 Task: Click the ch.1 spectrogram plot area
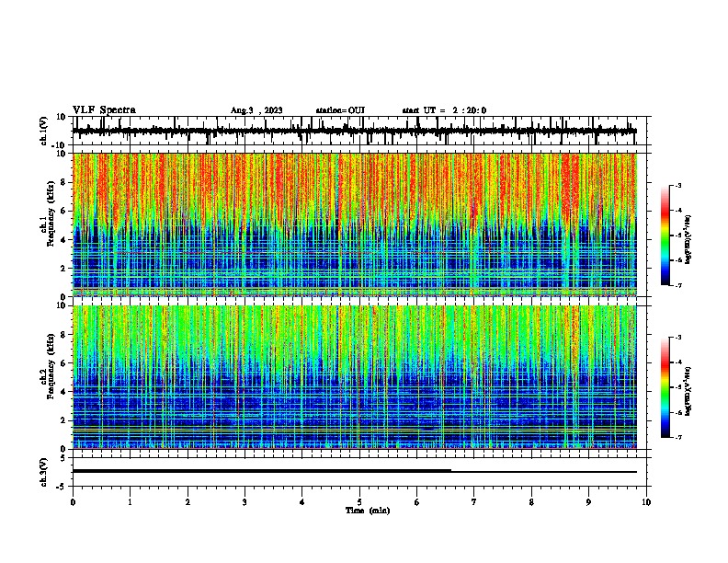(x=355, y=224)
